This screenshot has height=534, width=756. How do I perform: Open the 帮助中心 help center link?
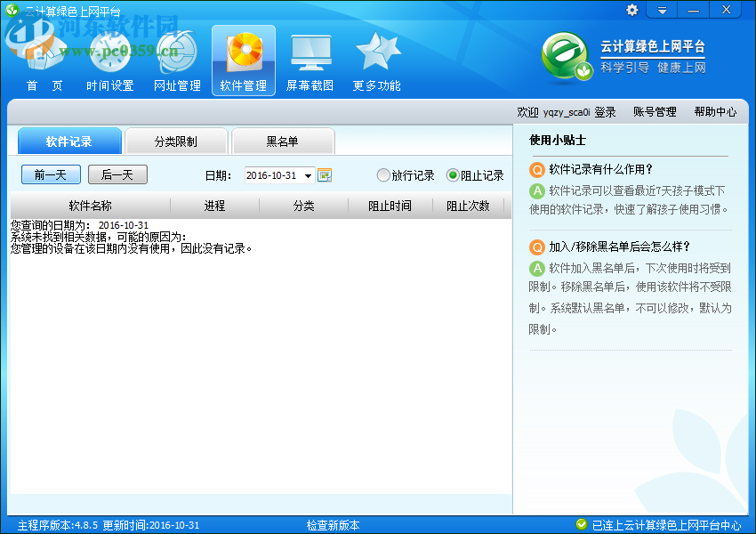[715, 112]
